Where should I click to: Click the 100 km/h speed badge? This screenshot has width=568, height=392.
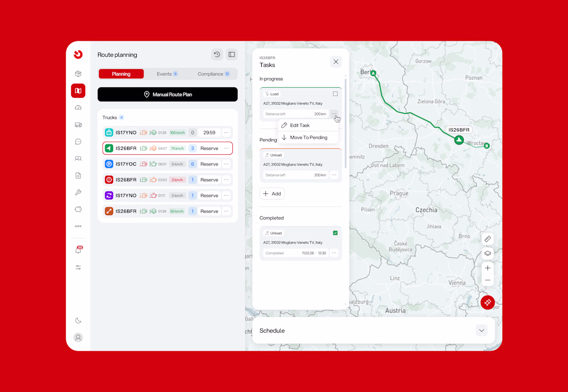(x=178, y=133)
